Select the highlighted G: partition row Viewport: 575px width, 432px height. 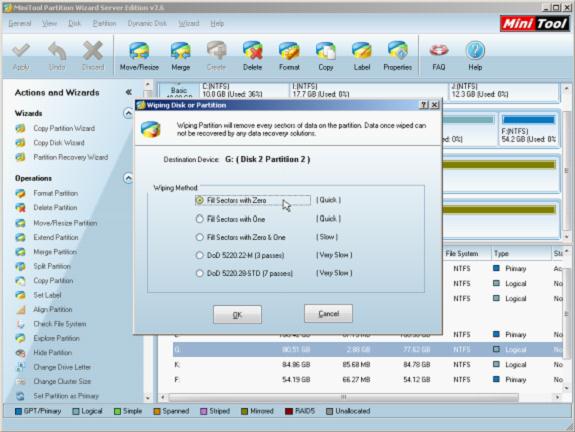pyautogui.click(x=367, y=349)
